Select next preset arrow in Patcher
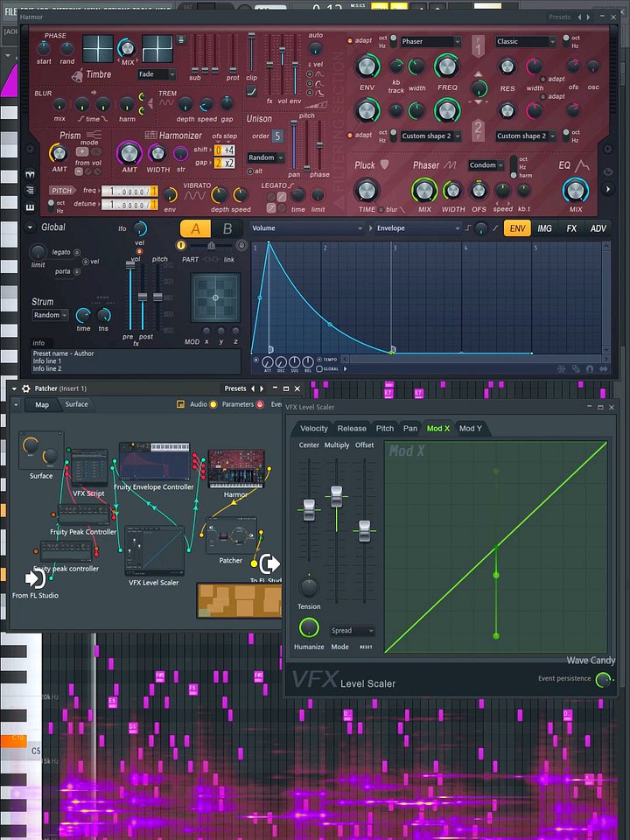This screenshot has height=840, width=630. (262, 388)
